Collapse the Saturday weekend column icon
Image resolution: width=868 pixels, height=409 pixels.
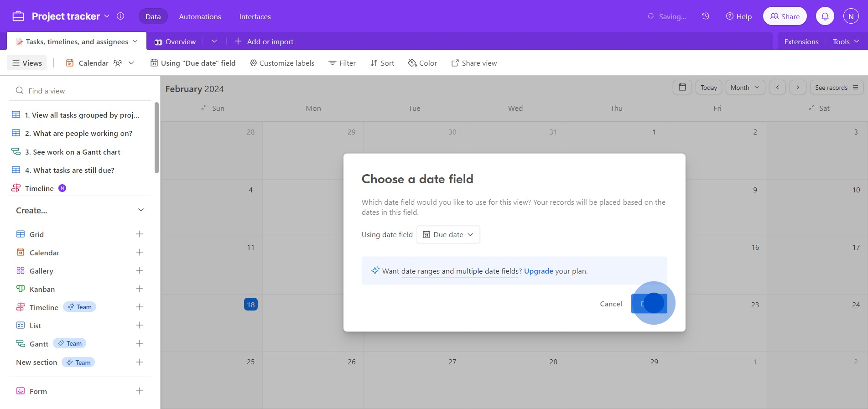click(x=811, y=108)
